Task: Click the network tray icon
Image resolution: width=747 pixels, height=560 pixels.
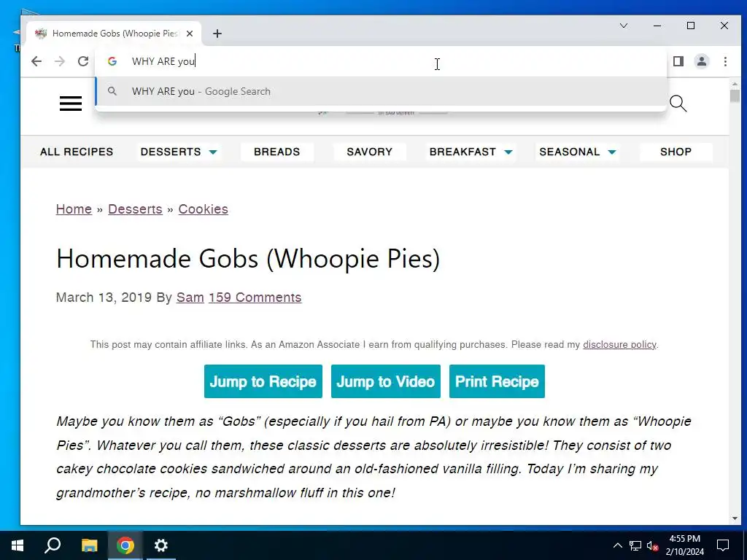Action: click(x=635, y=545)
